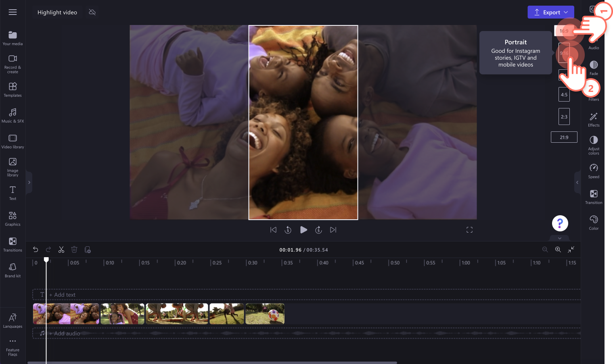613x364 pixels.
Task: Select 2:3 aspect ratio
Action: tap(564, 116)
